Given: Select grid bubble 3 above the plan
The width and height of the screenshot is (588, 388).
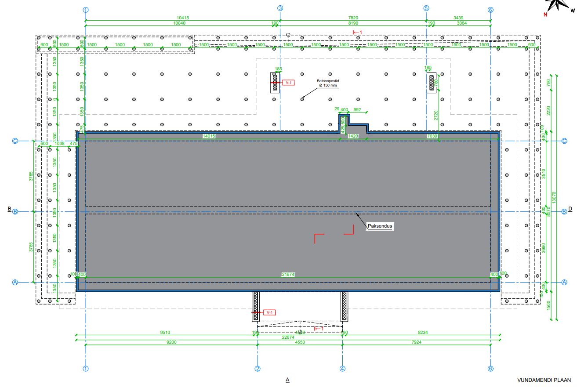Looking at the screenshot, I should (280, 9).
